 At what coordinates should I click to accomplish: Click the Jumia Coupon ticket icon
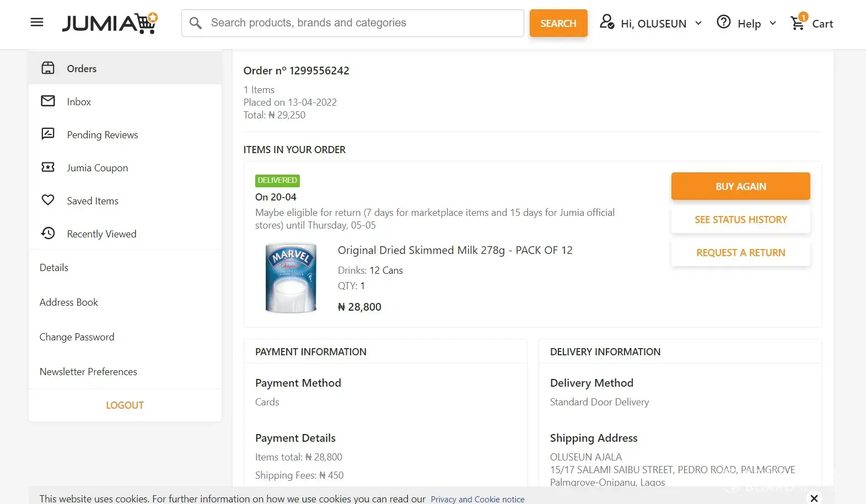pyautogui.click(x=48, y=167)
